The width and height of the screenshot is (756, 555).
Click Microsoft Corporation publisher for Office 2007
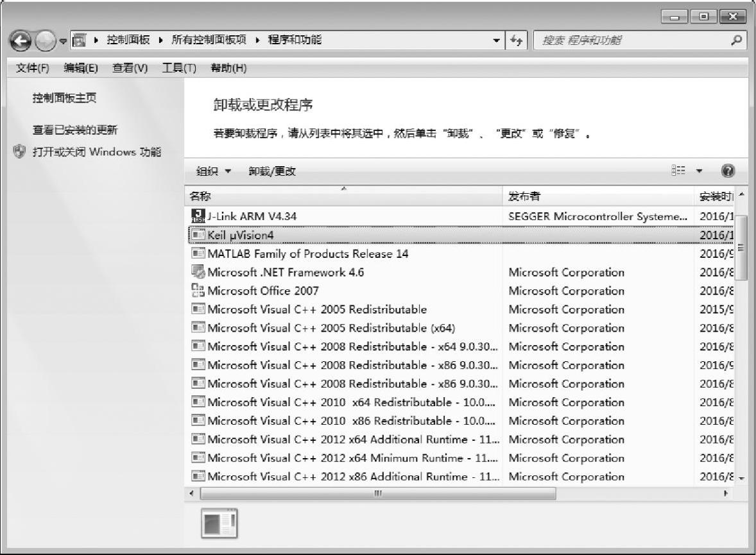567,291
